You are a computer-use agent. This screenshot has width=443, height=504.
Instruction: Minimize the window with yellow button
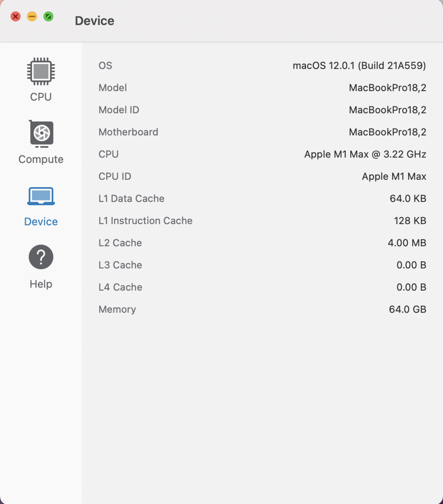click(32, 17)
